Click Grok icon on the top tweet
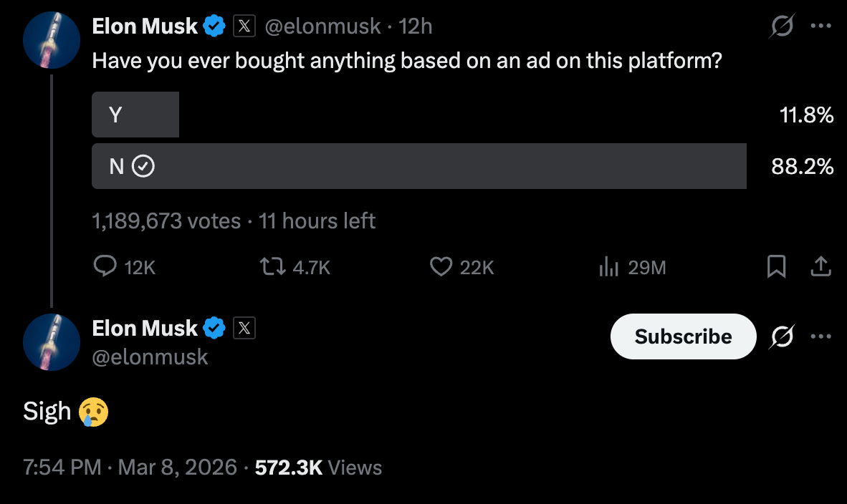Viewport: 847px width, 504px height. (781, 27)
